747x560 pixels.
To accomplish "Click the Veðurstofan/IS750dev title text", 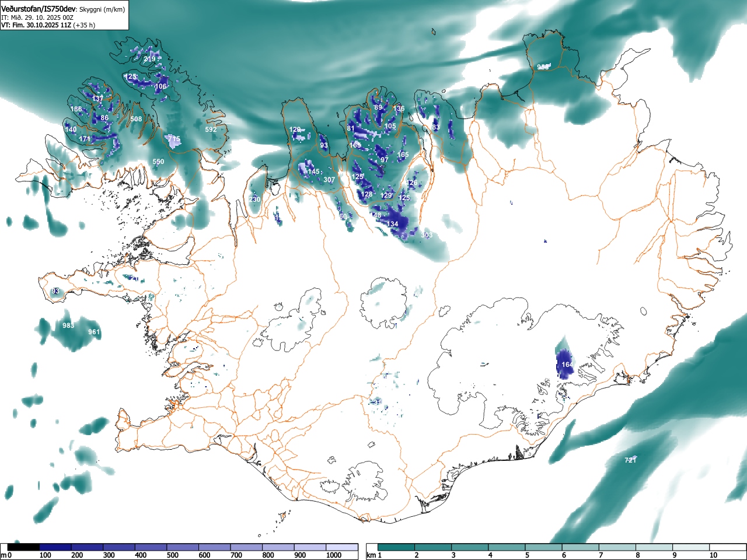I will [x=39, y=8].
